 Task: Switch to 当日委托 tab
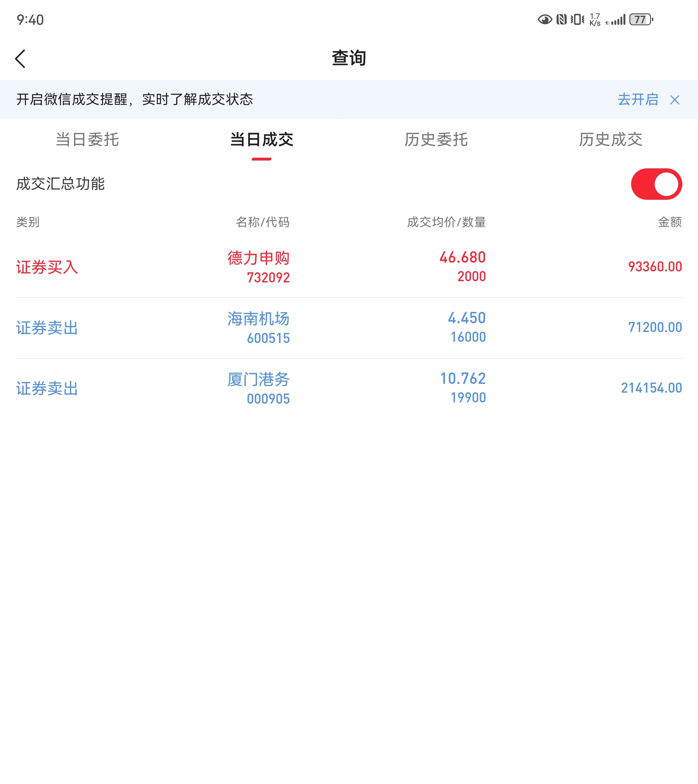[x=87, y=139]
